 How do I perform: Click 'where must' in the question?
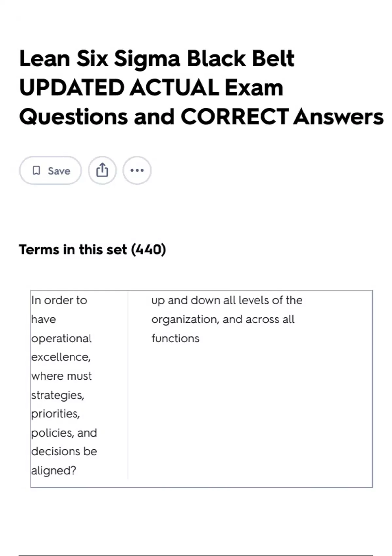[61, 376]
